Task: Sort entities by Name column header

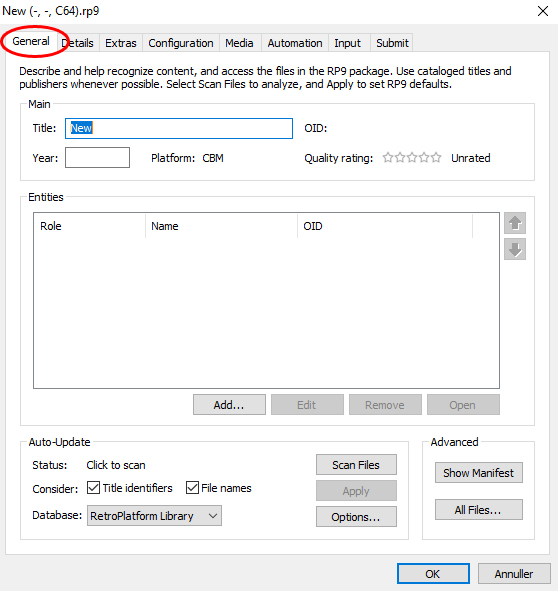Action: point(221,226)
